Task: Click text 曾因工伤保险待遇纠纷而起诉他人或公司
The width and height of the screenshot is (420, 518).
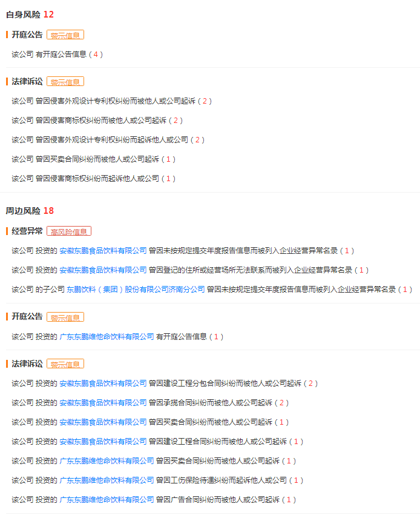Action: pos(221,480)
